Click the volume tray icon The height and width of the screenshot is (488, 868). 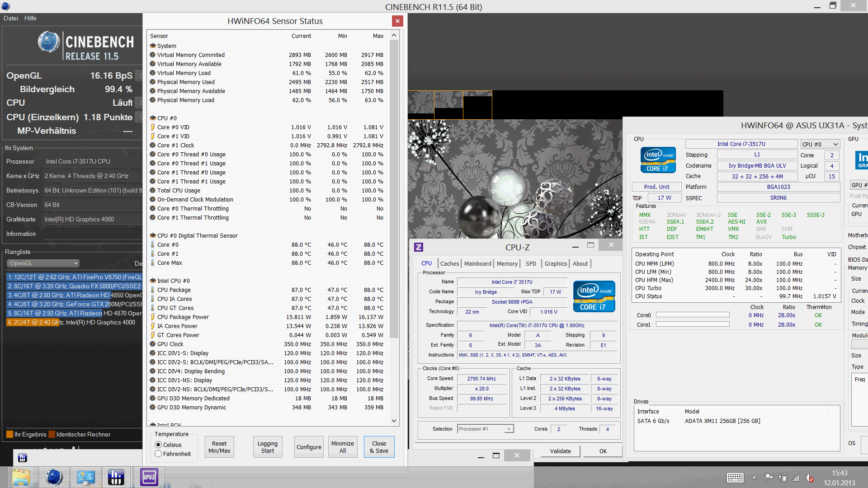[810, 478]
